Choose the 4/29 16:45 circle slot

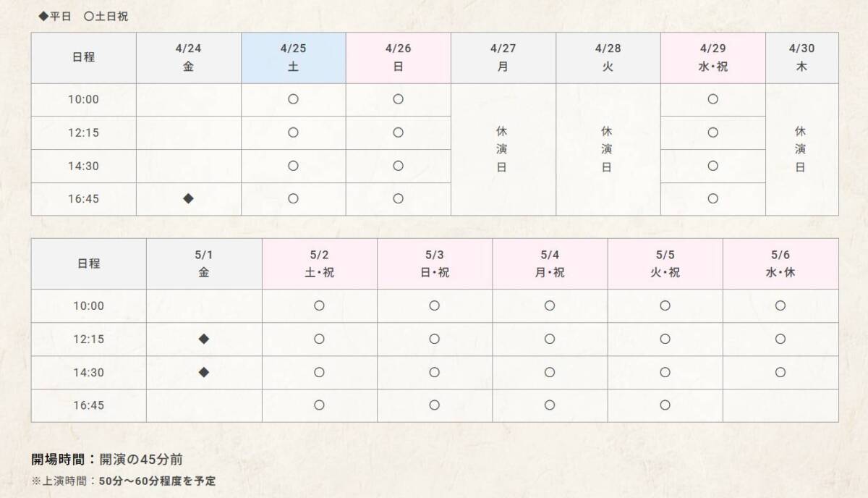click(x=712, y=199)
